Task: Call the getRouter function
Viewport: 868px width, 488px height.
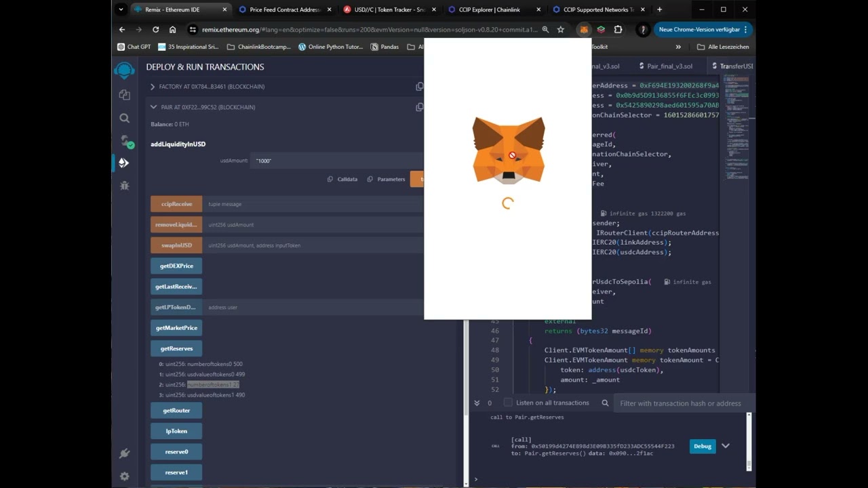Action: (x=176, y=411)
